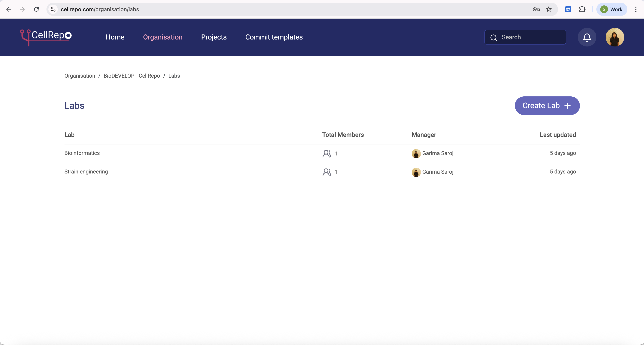Open the Commit templates section
Viewport: 644px width, 345px height.
[274, 37]
